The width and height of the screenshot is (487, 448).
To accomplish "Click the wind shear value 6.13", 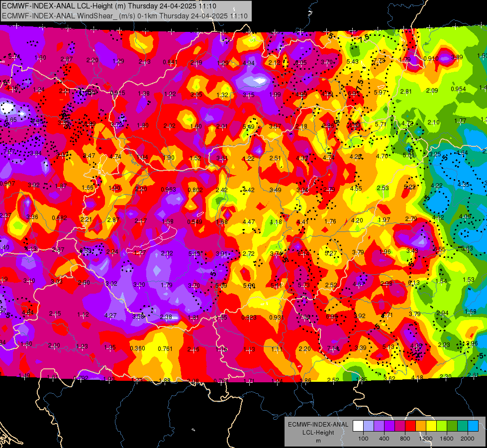I will pyautogui.click(x=414, y=282).
